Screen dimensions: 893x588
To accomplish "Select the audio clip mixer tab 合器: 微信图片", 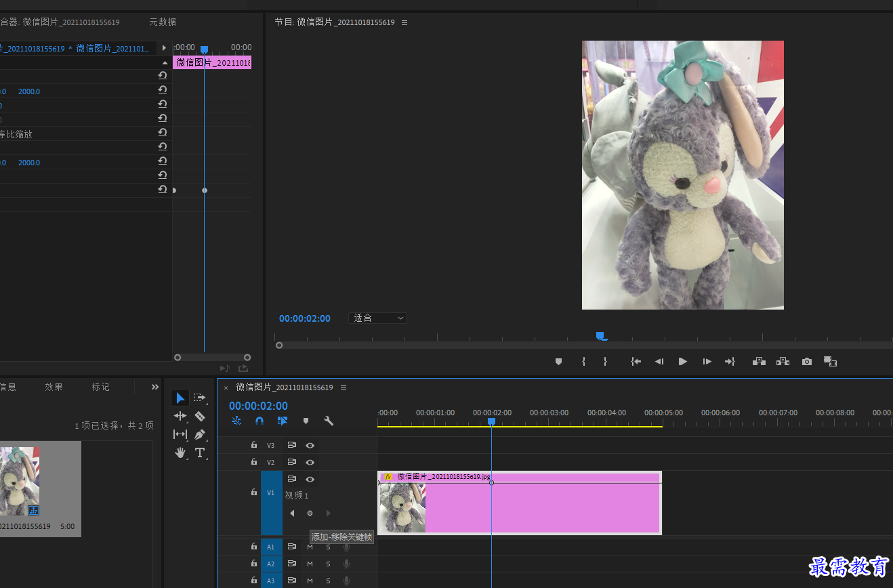I will [x=60, y=22].
